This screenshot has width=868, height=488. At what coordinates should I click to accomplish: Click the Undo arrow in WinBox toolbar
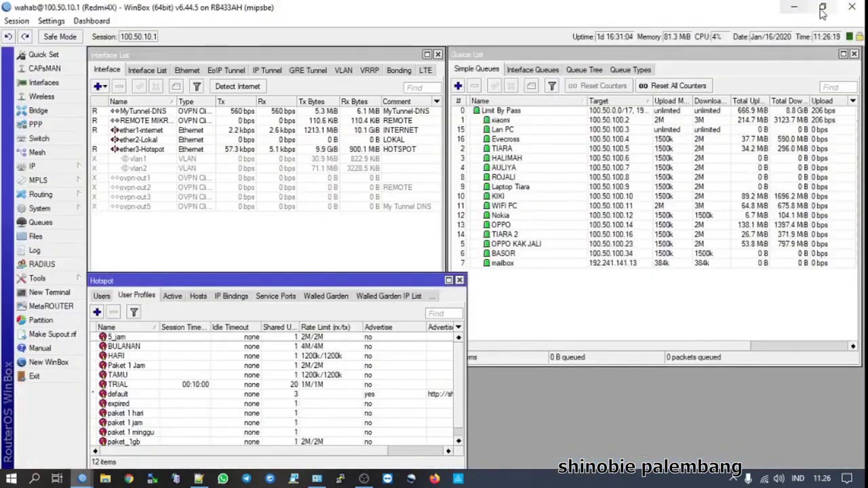pyautogui.click(x=8, y=37)
